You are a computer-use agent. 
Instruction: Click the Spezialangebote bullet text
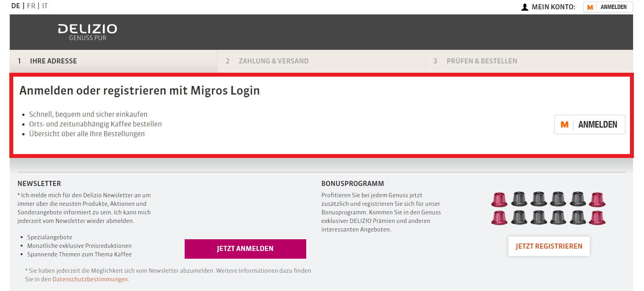click(50, 237)
